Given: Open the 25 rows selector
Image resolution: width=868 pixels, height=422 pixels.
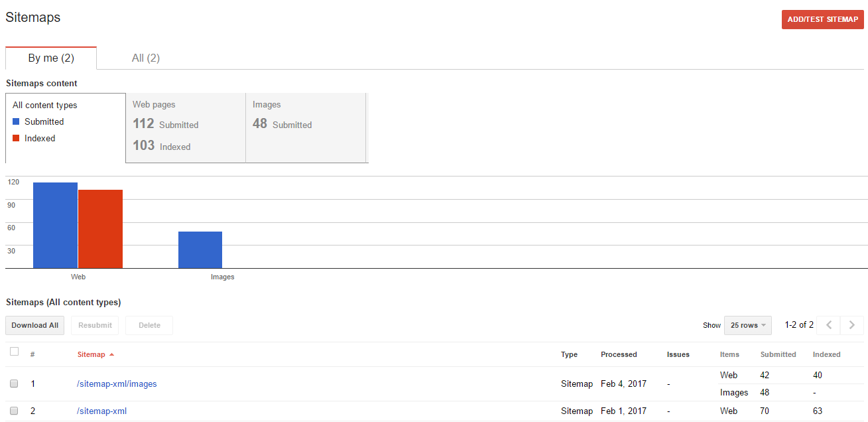Looking at the screenshot, I should point(747,325).
